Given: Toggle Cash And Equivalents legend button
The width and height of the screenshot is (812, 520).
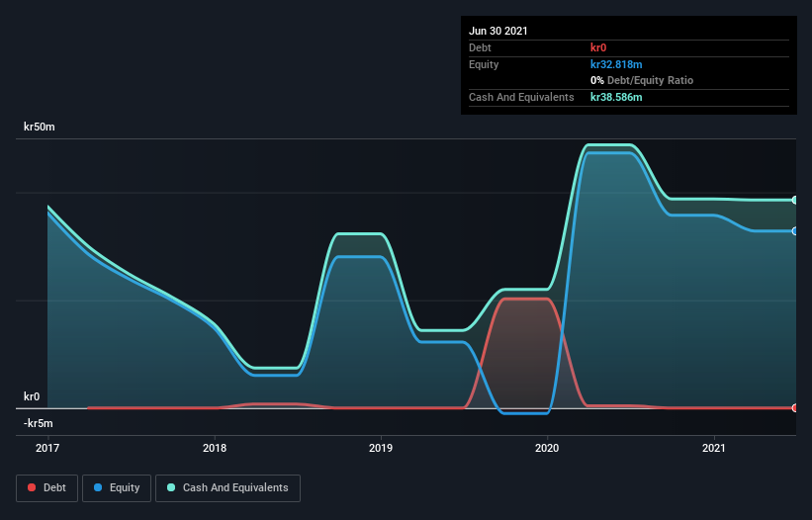Looking at the screenshot, I should click(x=227, y=488).
